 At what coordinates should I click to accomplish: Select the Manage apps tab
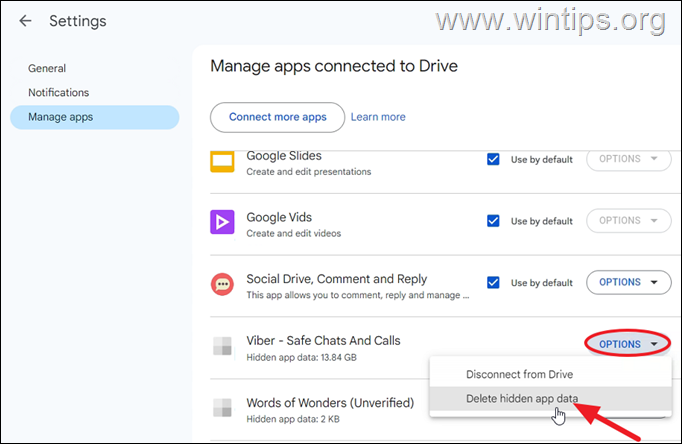(x=95, y=117)
